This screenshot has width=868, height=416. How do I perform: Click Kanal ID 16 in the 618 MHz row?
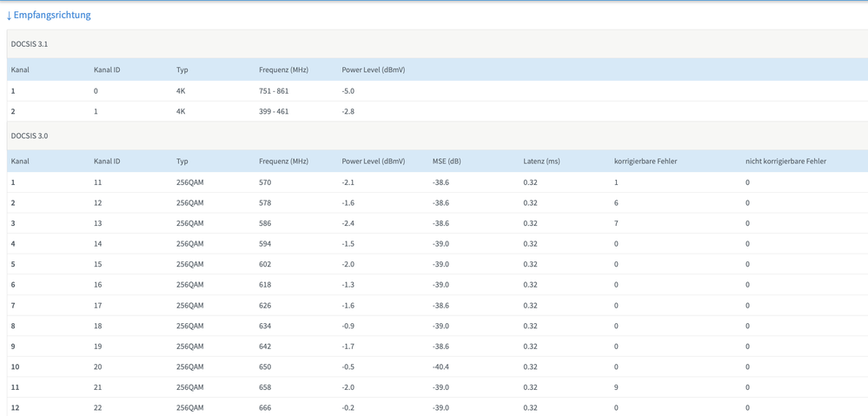coord(98,284)
